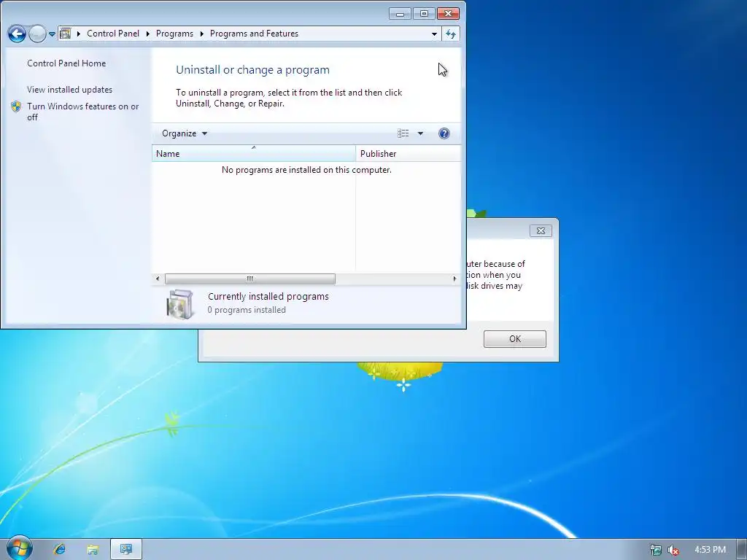Maximize the Programs and Features window

[424, 14]
